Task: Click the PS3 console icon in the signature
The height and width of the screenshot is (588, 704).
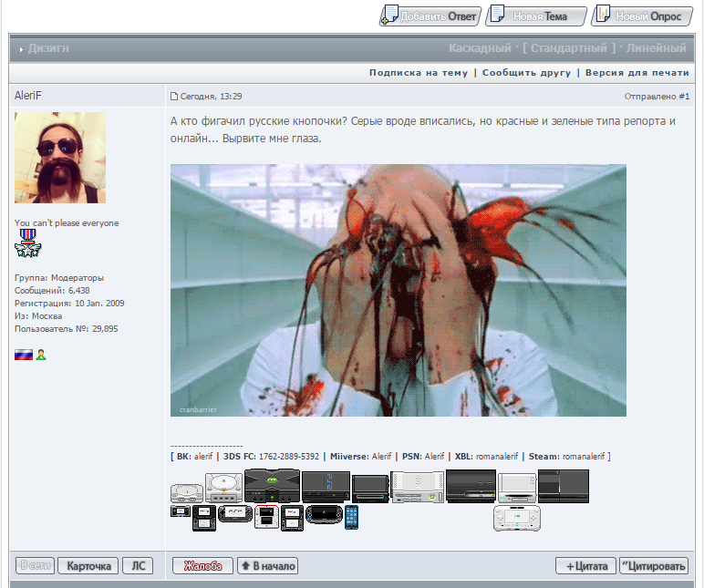Action: 471,486
